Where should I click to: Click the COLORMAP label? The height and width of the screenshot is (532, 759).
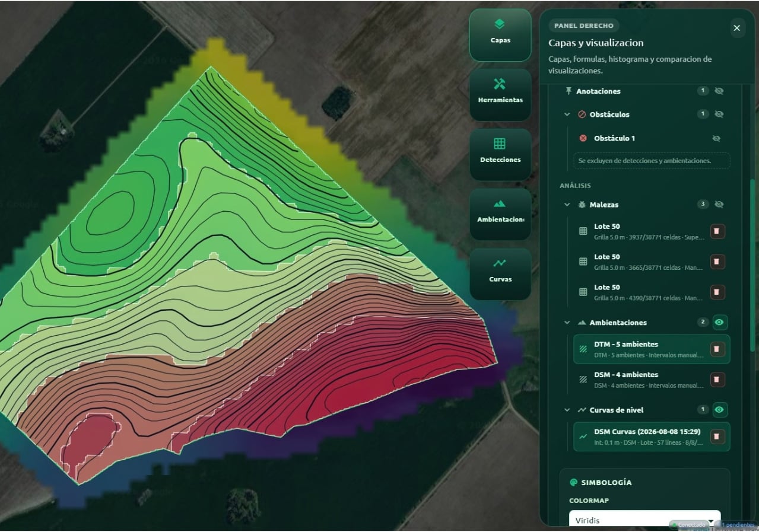pos(589,501)
